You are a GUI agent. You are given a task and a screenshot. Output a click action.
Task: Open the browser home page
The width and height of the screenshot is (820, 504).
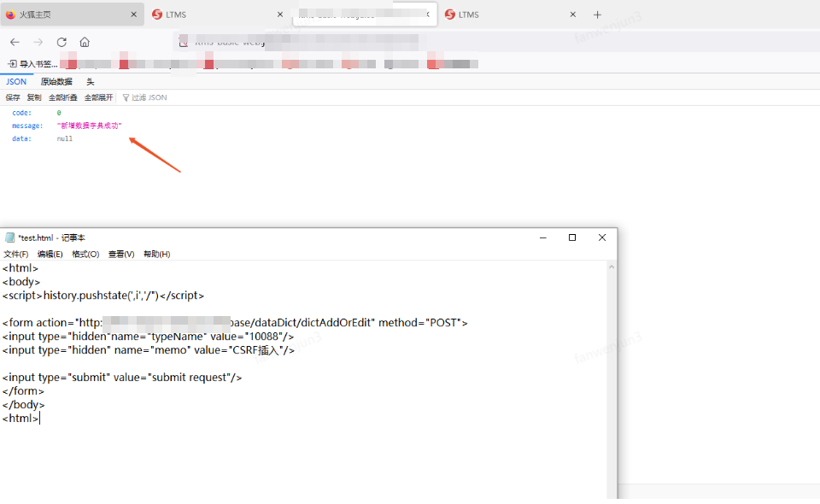click(x=85, y=43)
